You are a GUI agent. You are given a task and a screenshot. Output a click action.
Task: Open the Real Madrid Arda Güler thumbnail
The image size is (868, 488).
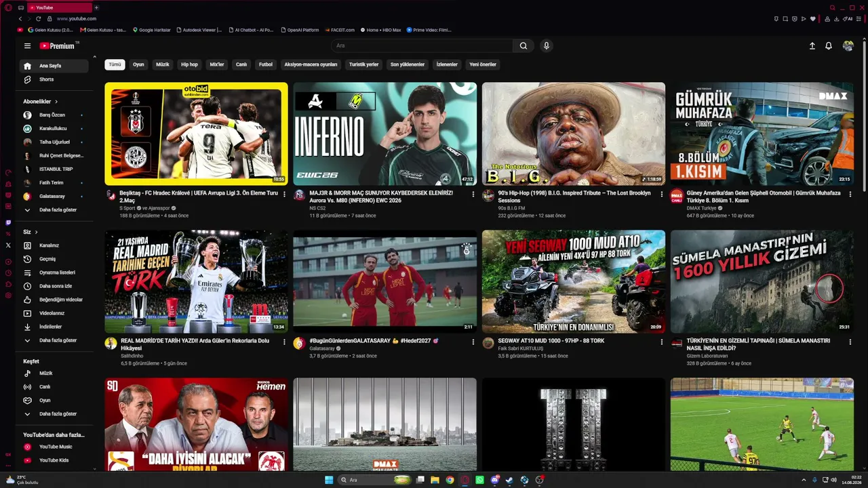coord(197,281)
